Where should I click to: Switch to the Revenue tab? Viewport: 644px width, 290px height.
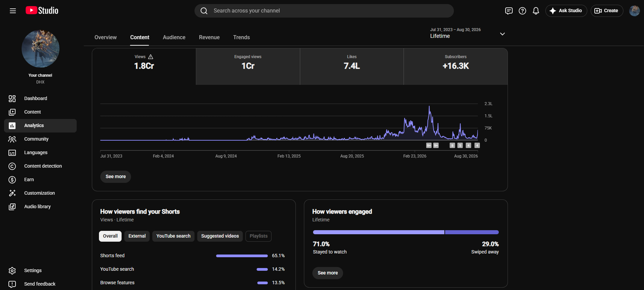pos(209,37)
